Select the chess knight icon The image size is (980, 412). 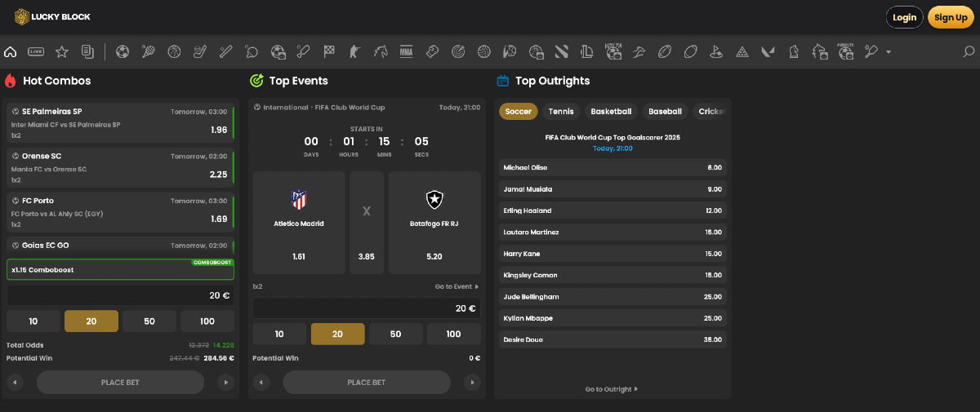(x=794, y=52)
